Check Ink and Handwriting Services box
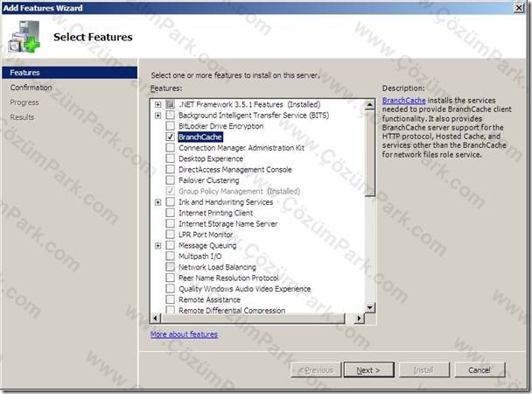Viewport: 532px width, 394px height. click(x=171, y=202)
